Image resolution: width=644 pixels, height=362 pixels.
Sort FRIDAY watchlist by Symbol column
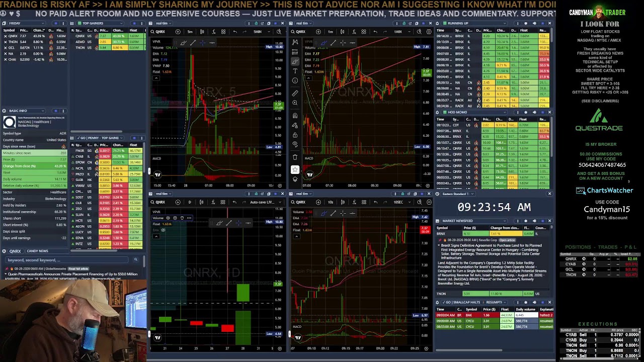coord(9,30)
